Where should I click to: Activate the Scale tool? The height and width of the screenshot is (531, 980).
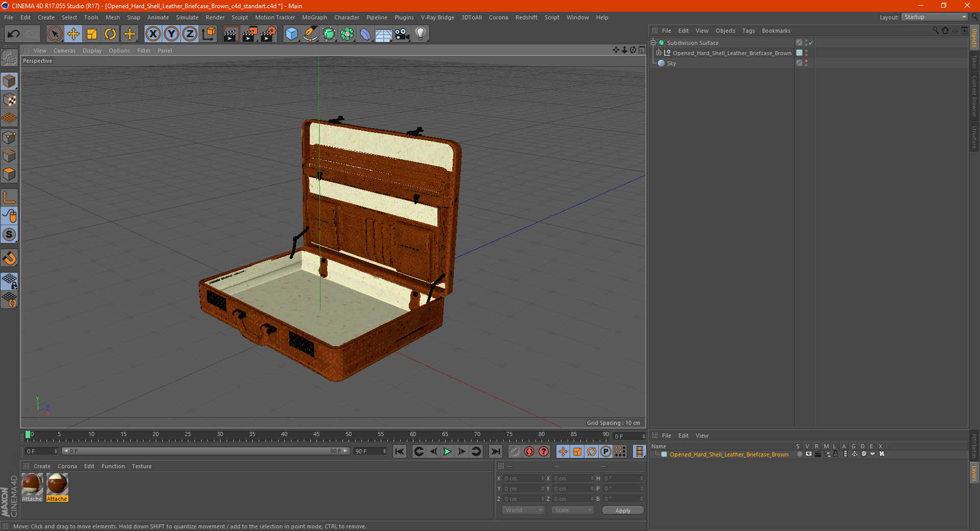tap(92, 34)
